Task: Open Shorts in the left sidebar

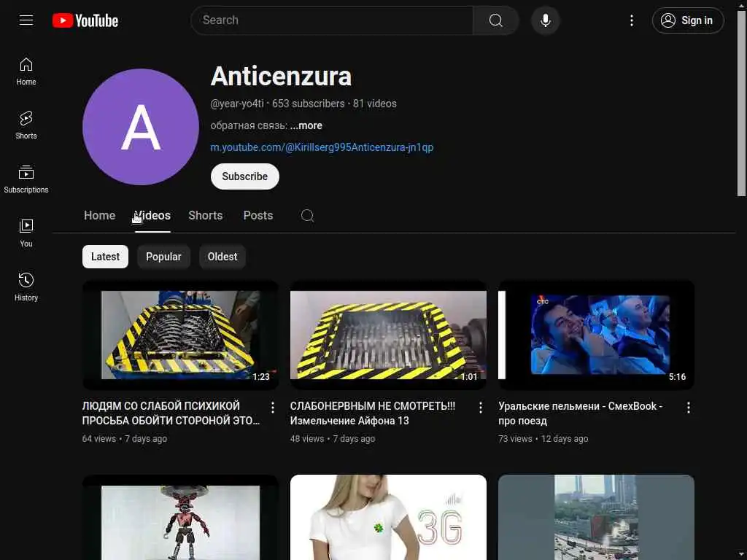Action: pyautogui.click(x=26, y=125)
